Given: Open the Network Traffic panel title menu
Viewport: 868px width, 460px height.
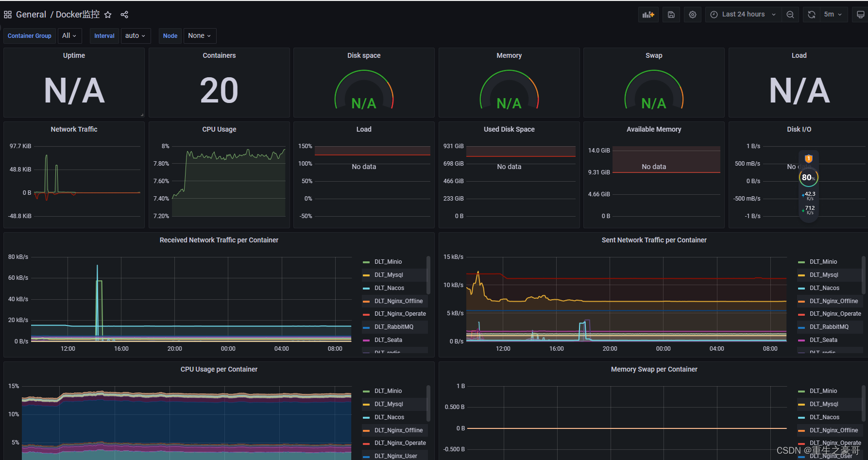Looking at the screenshot, I should click(x=74, y=129).
